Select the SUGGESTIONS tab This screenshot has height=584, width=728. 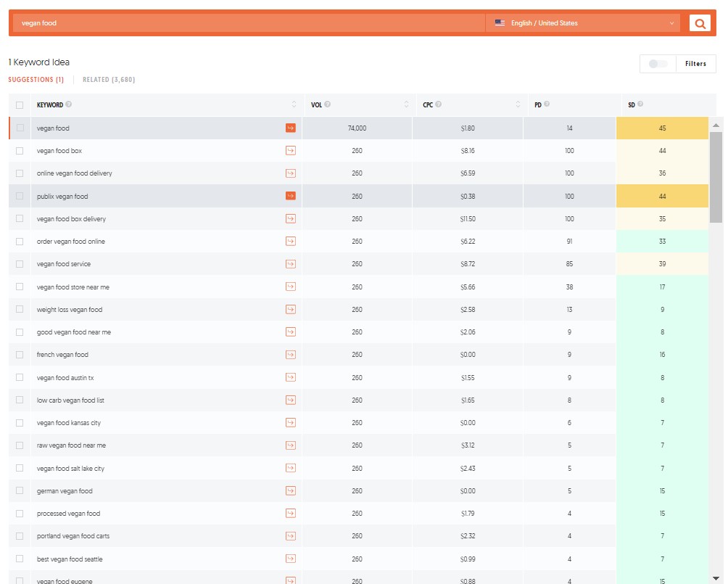tap(36, 80)
